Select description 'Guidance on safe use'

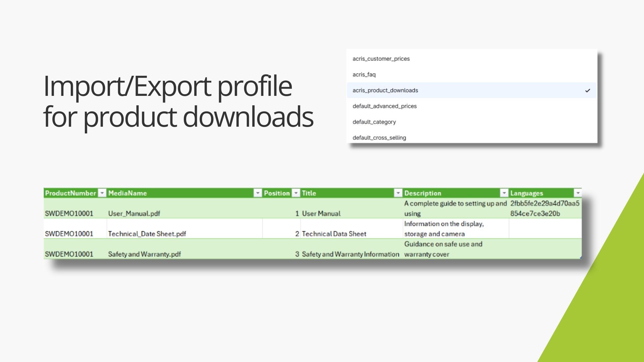click(x=456, y=249)
